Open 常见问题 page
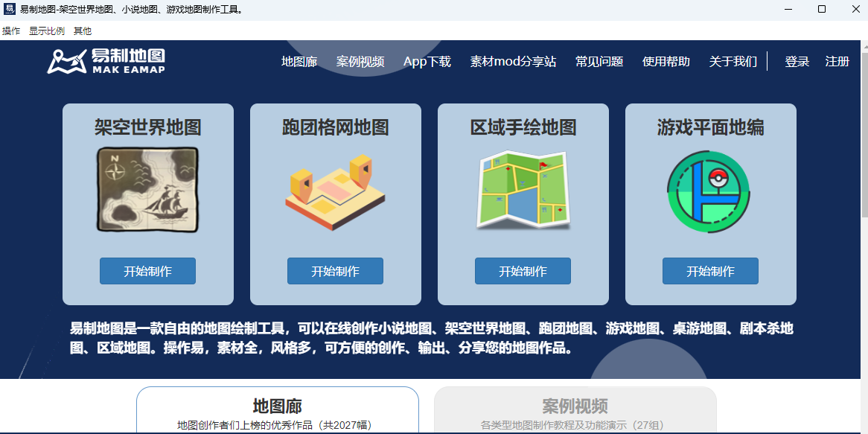This screenshot has width=868, height=434. (x=599, y=62)
